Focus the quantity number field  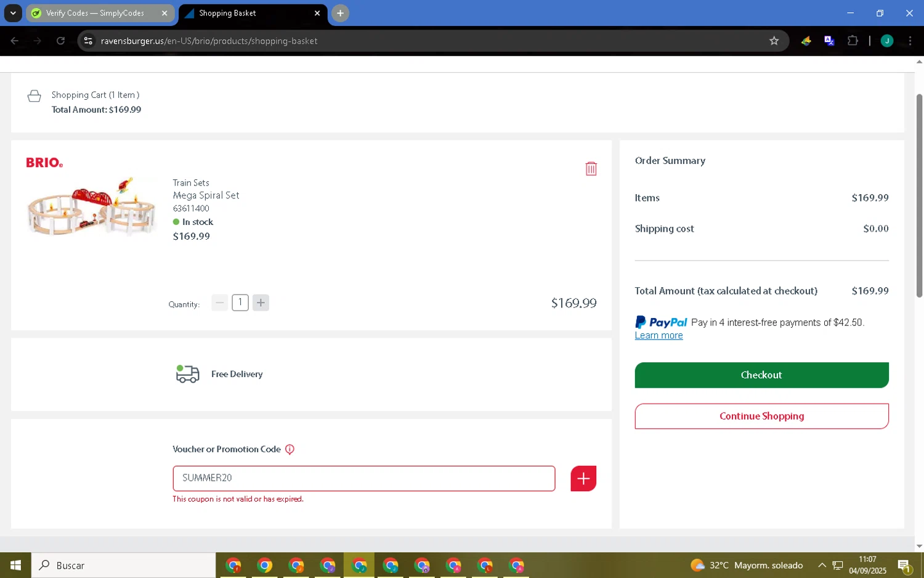(240, 303)
